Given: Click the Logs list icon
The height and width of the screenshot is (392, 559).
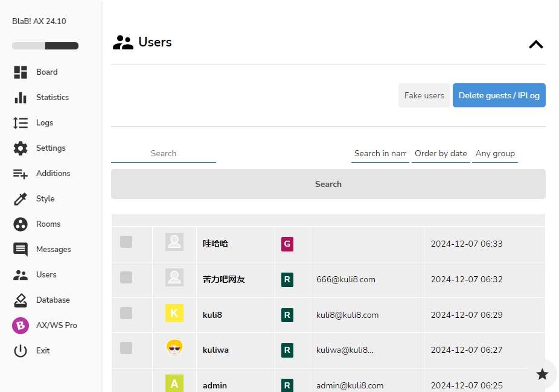Looking at the screenshot, I should pos(21,123).
